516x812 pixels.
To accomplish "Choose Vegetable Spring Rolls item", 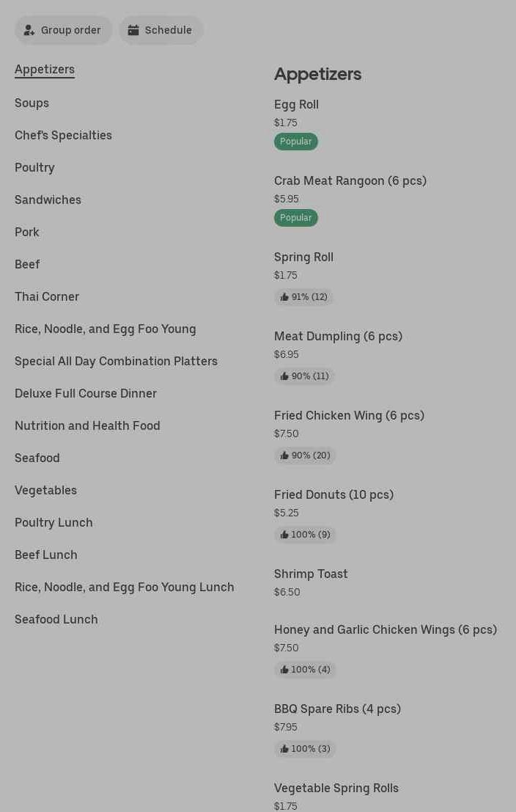I will 336,789.
